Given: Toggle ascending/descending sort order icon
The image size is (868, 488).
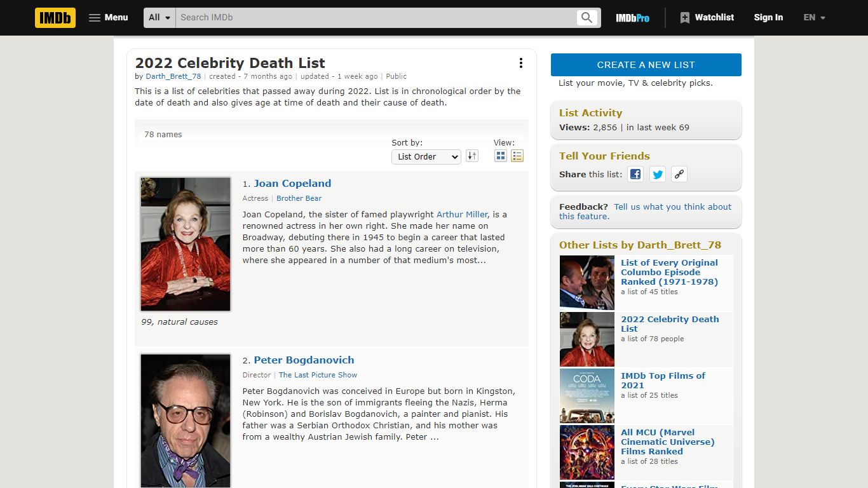Looking at the screenshot, I should 472,156.
